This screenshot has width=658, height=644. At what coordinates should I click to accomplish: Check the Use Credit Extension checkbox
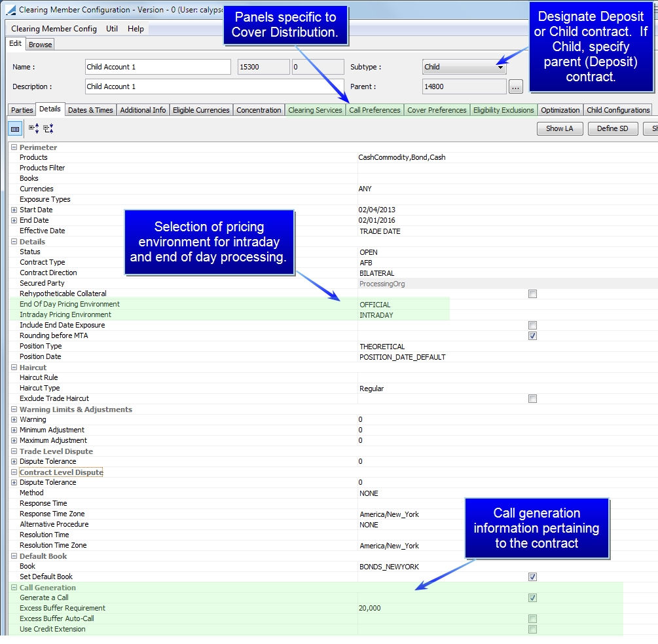pyautogui.click(x=532, y=630)
